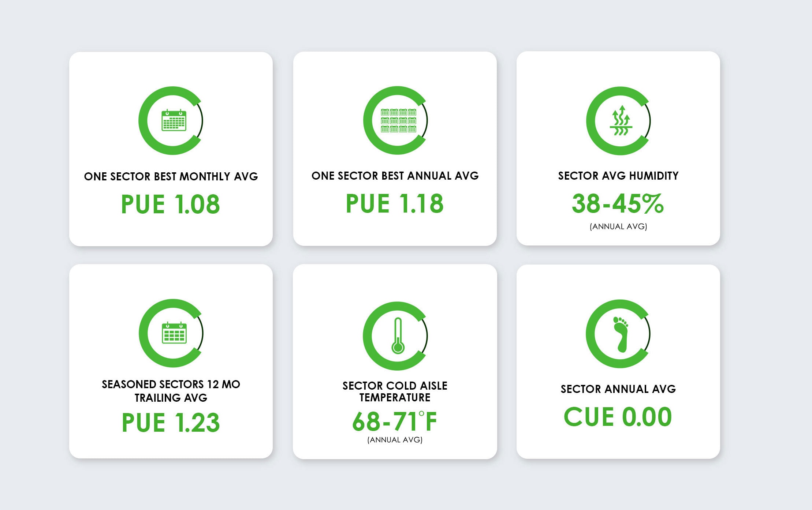Select the 'ONE SECTOR BEST MONTHLY AVG' label

pyautogui.click(x=171, y=176)
